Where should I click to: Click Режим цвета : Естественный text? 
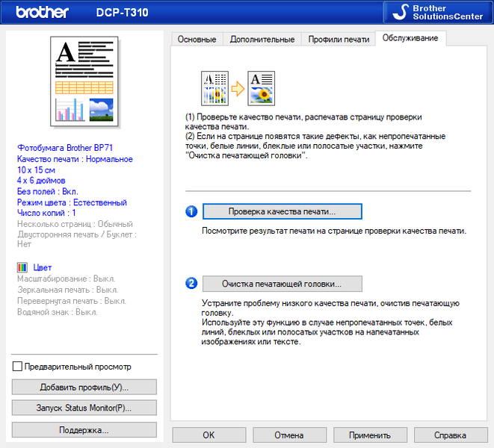72,202
